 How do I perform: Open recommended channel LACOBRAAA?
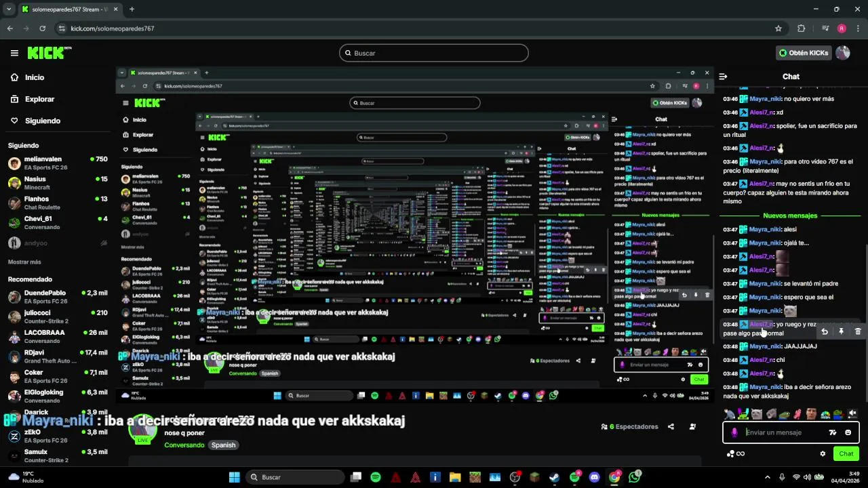click(x=58, y=336)
